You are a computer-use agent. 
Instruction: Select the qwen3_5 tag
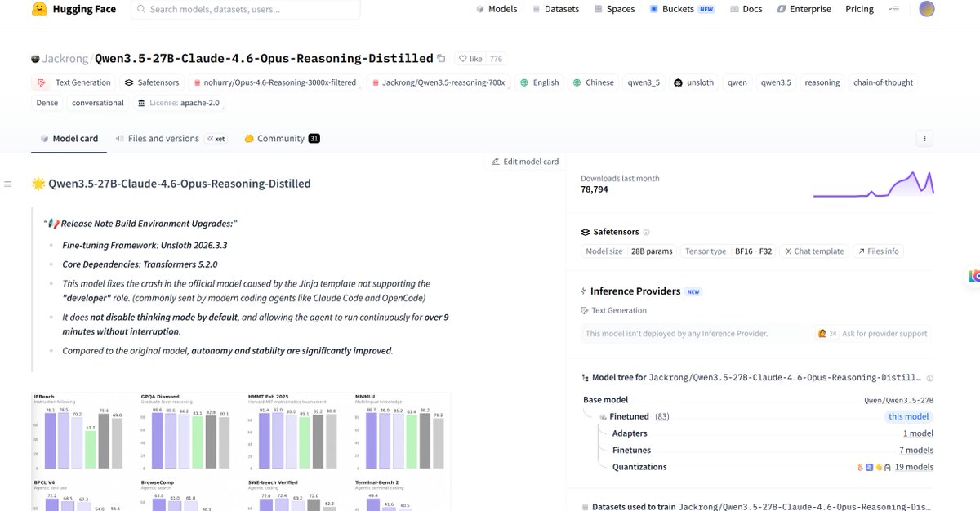(x=644, y=82)
